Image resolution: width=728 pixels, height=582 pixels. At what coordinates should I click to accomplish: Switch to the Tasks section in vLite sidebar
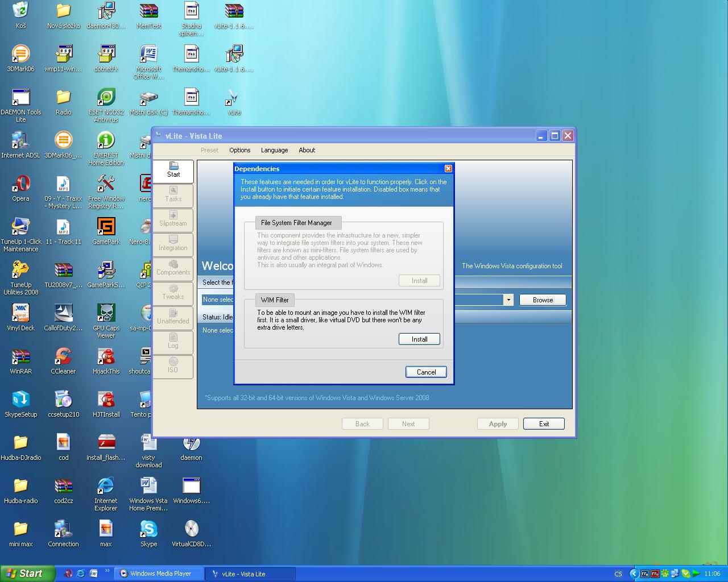pos(173,196)
